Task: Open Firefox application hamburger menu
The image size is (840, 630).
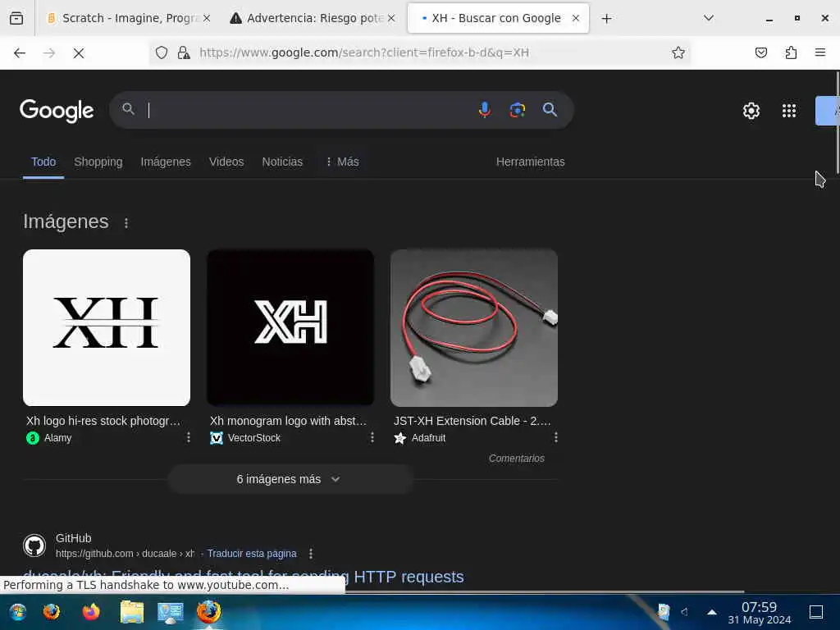Action: pos(820,52)
